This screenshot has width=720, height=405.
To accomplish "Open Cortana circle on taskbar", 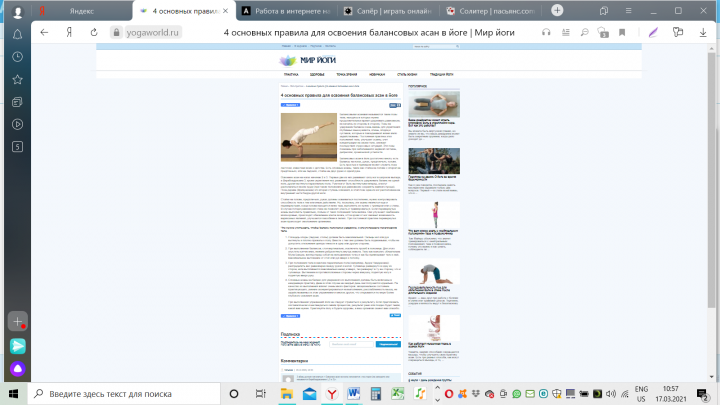I will [x=234, y=394].
